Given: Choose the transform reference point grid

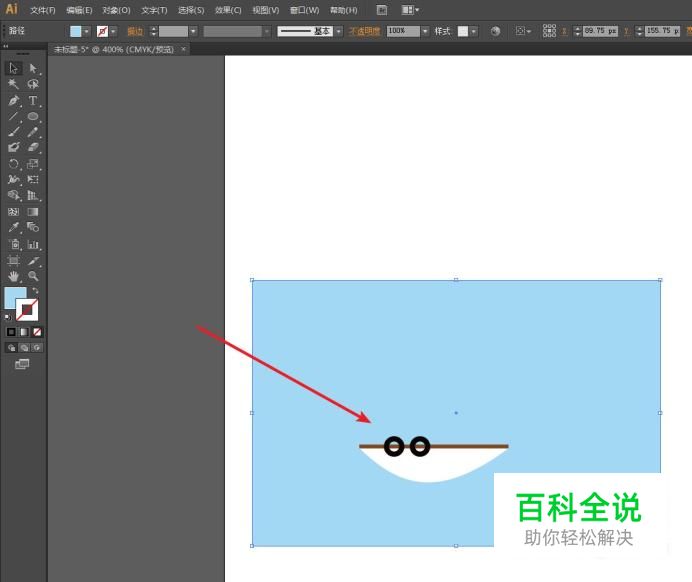Looking at the screenshot, I should 549,31.
